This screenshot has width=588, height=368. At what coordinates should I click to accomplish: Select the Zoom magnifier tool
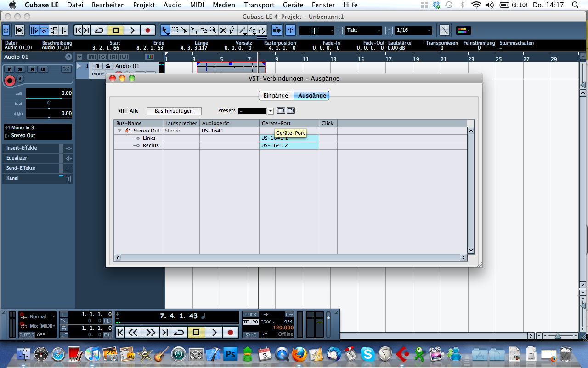point(213,30)
